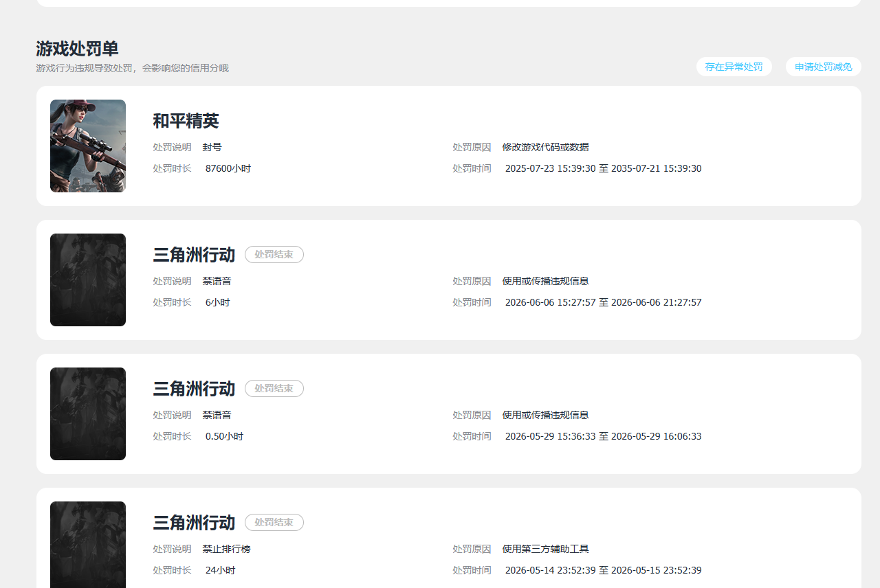Viewport: 880px width, 588px height.
Task: Click the 6小时 duration value
Action: click(218, 302)
